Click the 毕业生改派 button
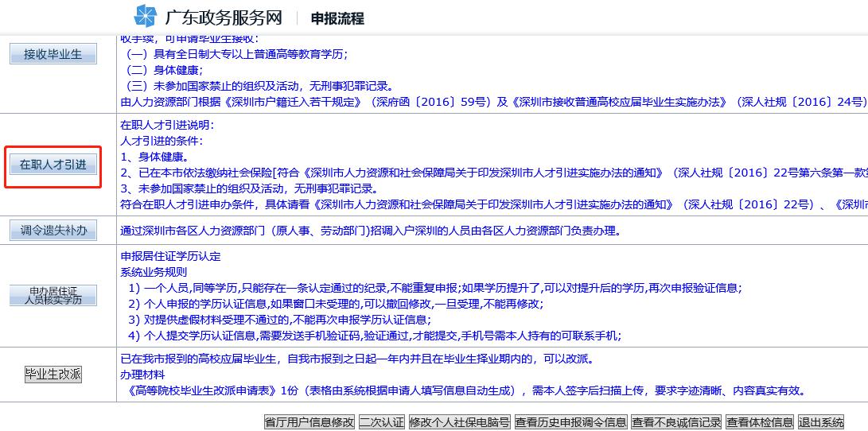The image size is (868, 431). (53, 374)
